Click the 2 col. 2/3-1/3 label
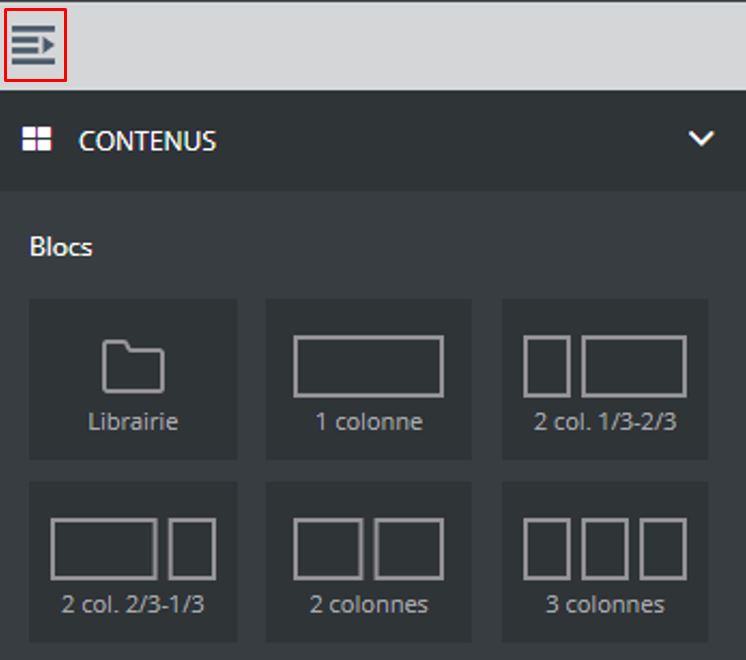The width and height of the screenshot is (746, 660). click(133, 604)
